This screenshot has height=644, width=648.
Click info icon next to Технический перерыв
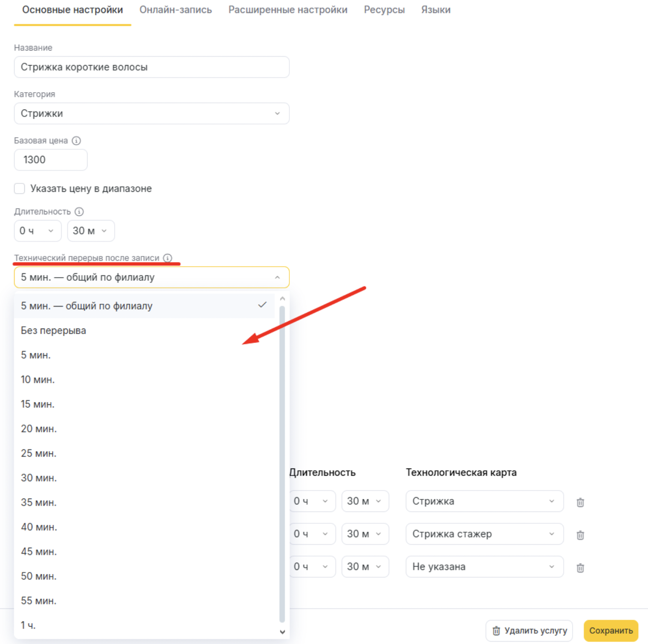click(x=168, y=258)
